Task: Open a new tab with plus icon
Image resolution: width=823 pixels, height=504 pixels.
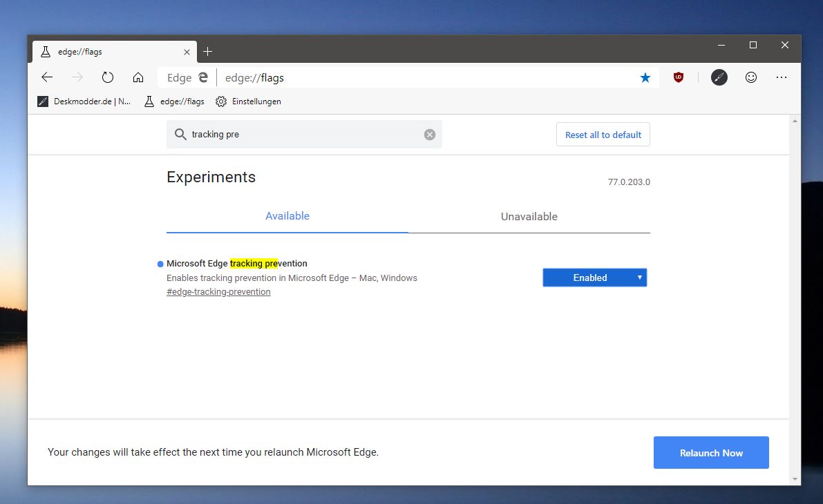Action: coord(207,51)
